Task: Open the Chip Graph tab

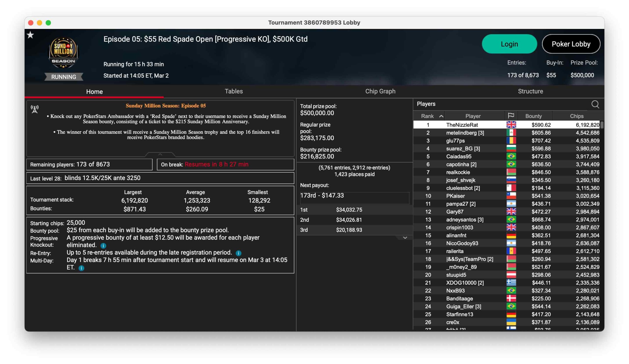Action: click(x=380, y=91)
